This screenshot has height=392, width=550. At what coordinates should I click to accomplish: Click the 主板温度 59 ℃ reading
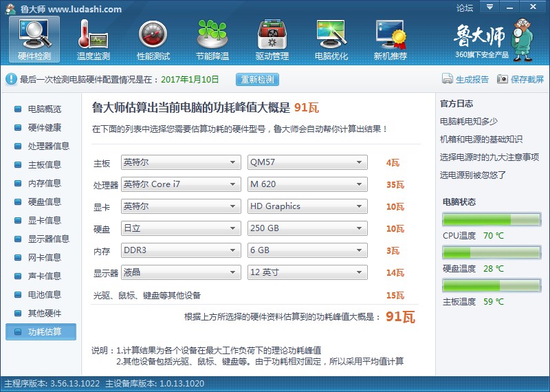[x=493, y=302]
